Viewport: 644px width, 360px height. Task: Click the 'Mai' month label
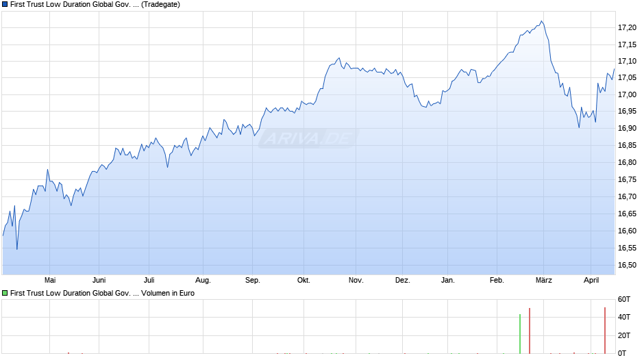50,280
